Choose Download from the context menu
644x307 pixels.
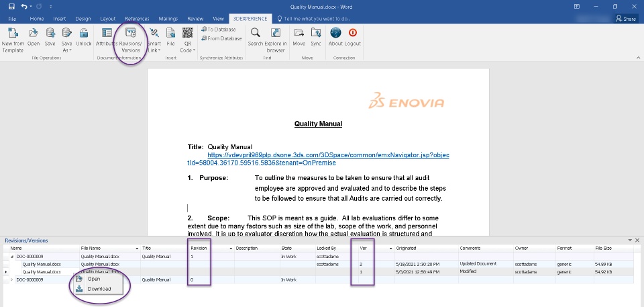[x=99, y=289]
